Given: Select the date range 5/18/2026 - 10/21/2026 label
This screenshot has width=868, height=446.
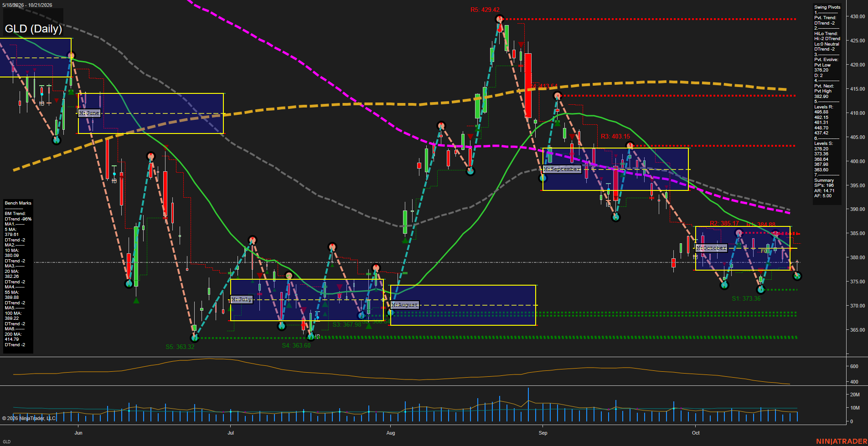Looking at the screenshot, I should point(26,5).
